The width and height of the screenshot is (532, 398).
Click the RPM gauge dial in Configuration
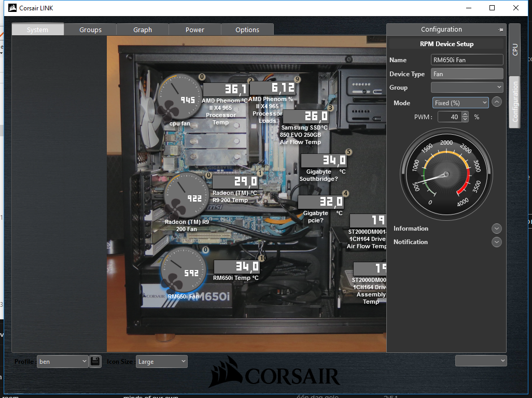pyautogui.click(x=446, y=174)
